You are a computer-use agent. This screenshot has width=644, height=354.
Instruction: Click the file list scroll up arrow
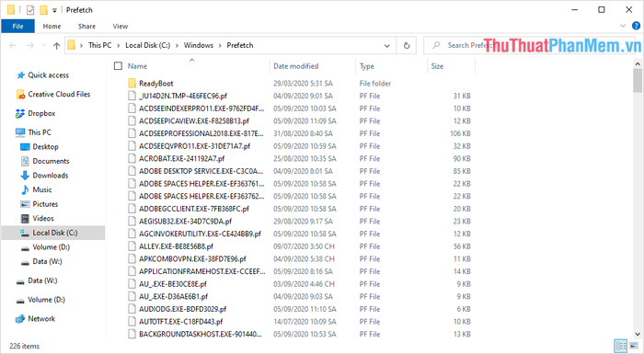pos(637,63)
